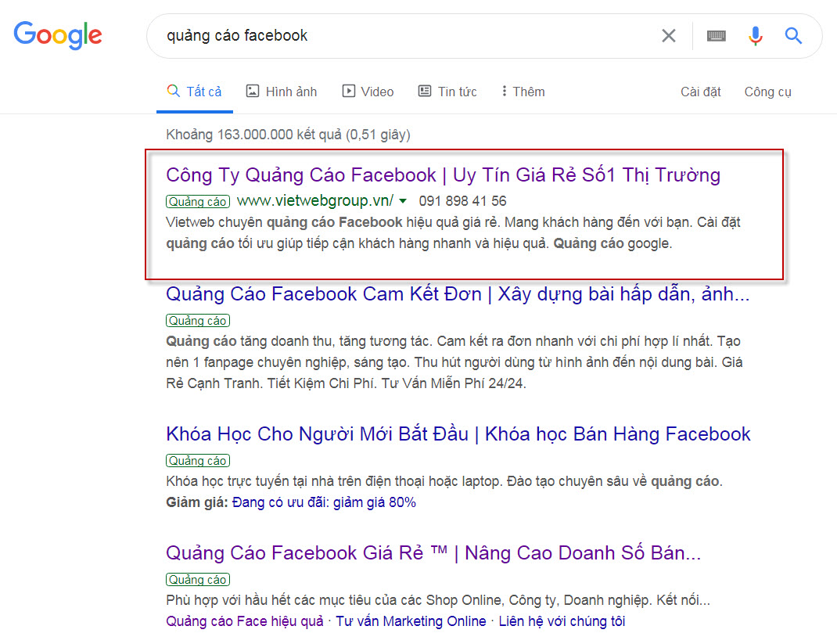The image size is (837, 644).
Task: Open Tư vấn Marketing Online sitelink
Action: tap(410, 621)
